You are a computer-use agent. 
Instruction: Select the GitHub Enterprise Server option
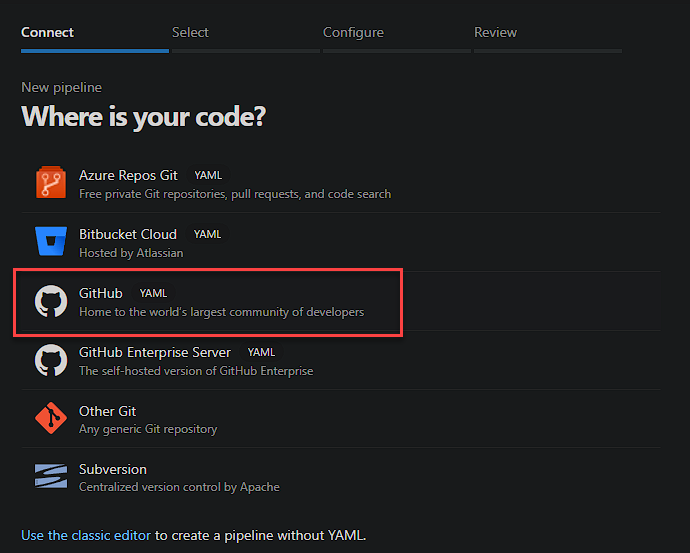155,352
